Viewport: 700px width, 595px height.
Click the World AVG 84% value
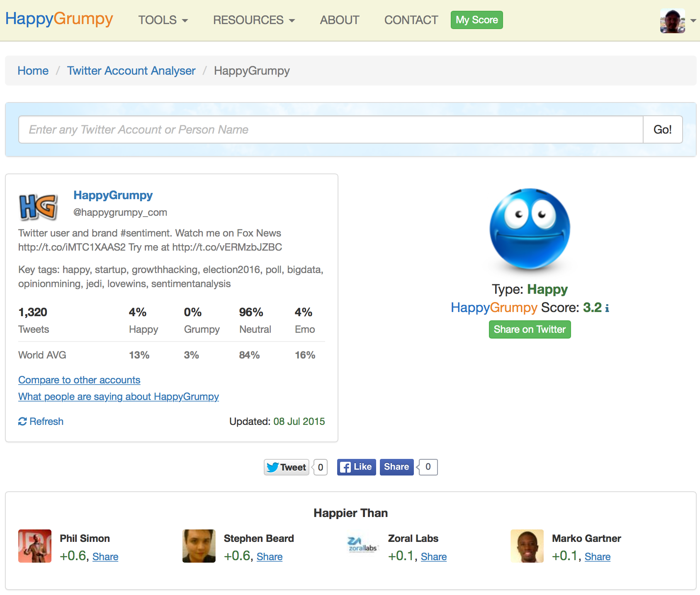[x=249, y=355]
